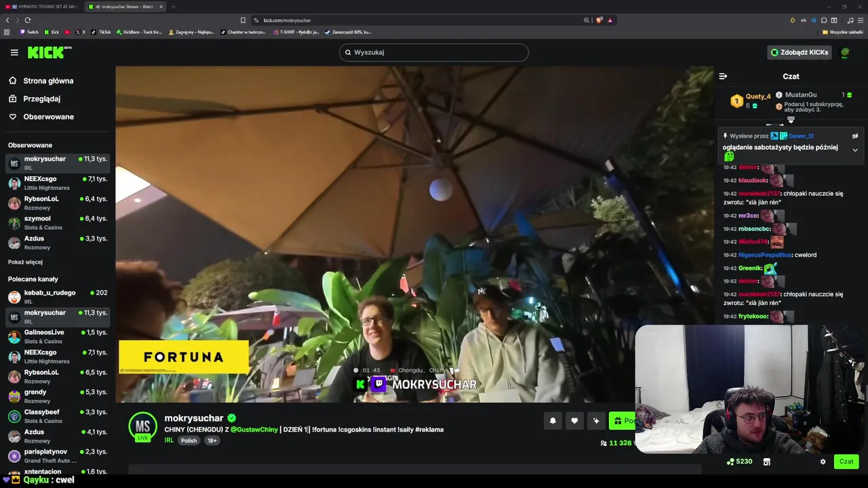This screenshot has width=868, height=488.
Task: Open Przeglądaj page
Action: pyautogui.click(x=34, y=98)
